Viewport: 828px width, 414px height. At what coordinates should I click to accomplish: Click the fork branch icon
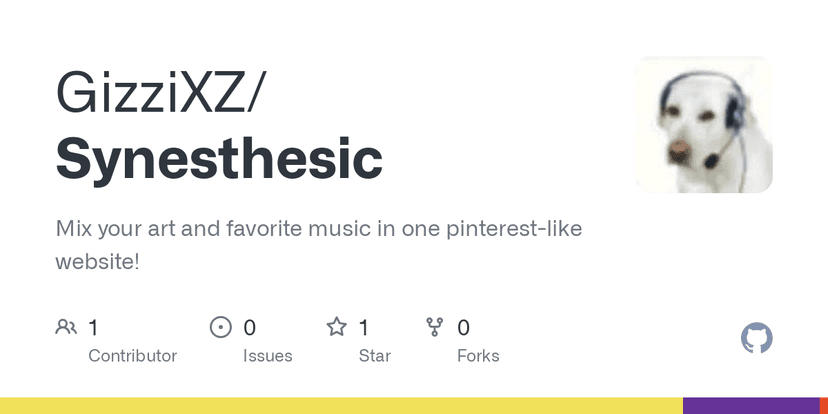click(x=434, y=327)
